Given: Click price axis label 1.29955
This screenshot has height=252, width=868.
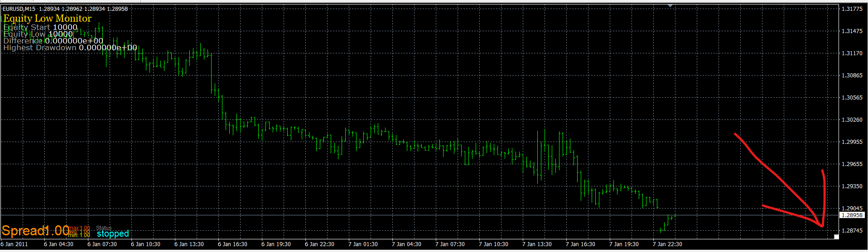Looking at the screenshot, I should 852,142.
